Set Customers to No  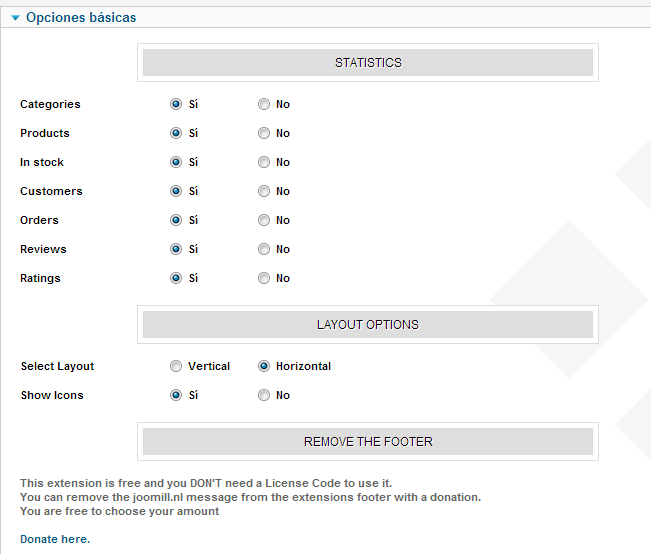coord(264,191)
